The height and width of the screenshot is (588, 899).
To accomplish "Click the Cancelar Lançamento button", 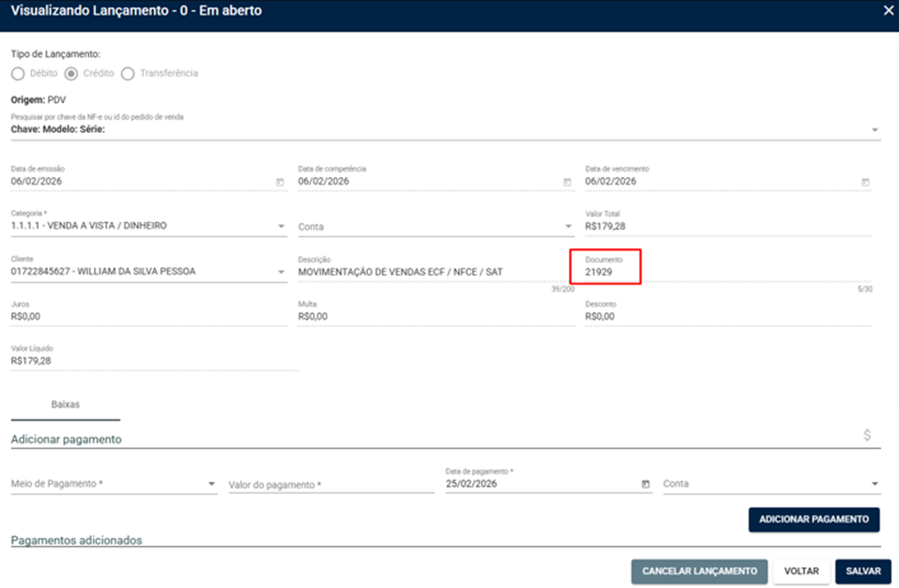I will coord(699,572).
